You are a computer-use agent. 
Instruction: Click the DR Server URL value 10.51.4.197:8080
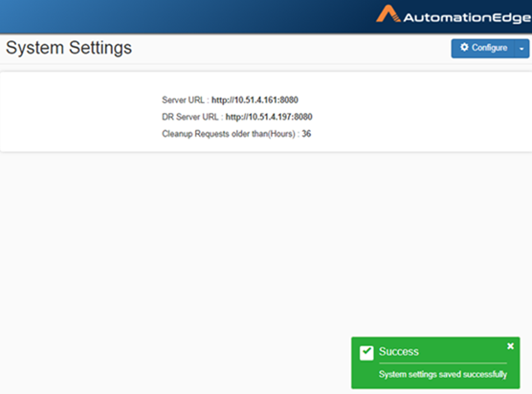[x=269, y=117]
